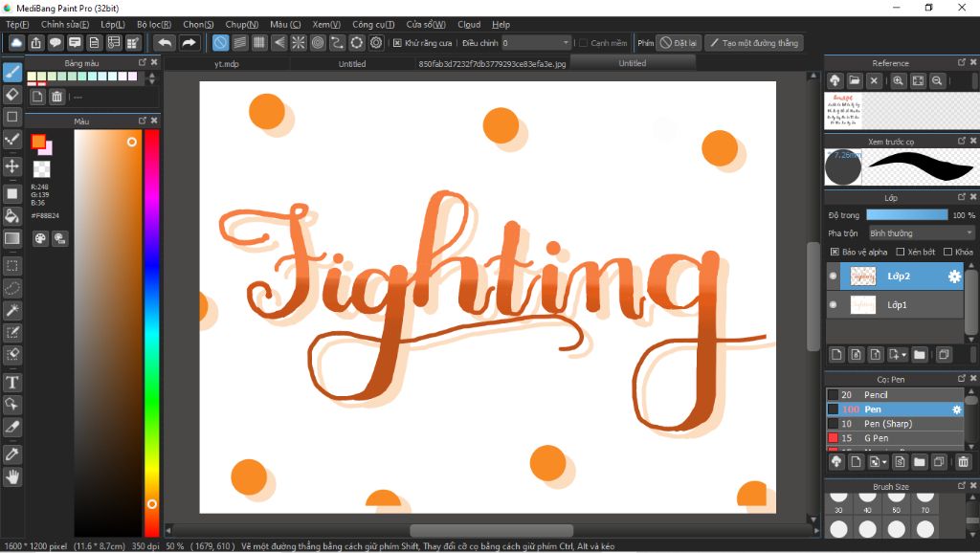Viewport: 980px width, 553px height.
Task: Select the Bucket fill tool
Action: 12,215
